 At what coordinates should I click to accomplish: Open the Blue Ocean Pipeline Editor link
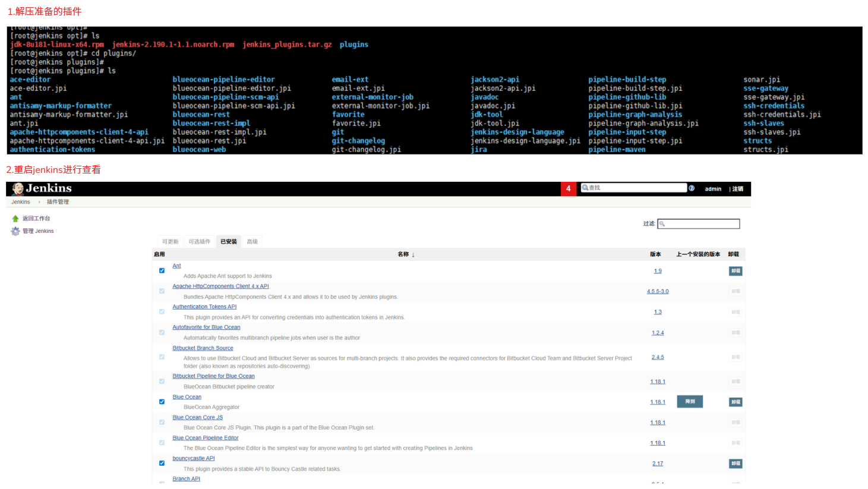click(x=205, y=438)
